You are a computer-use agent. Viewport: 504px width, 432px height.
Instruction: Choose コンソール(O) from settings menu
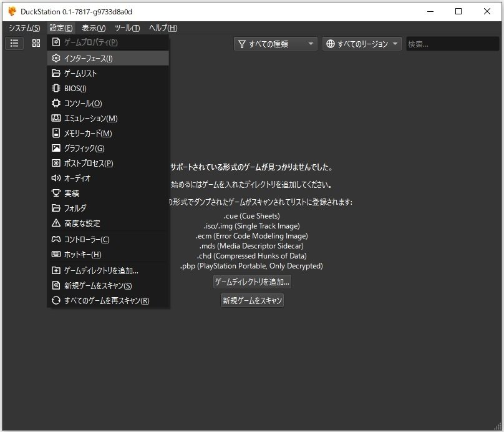(x=108, y=103)
